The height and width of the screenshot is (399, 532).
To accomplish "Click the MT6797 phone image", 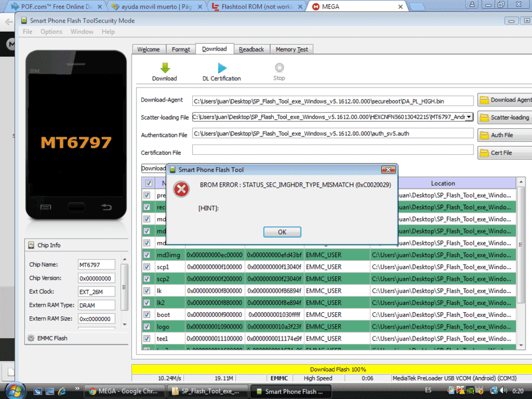I will pos(76,135).
